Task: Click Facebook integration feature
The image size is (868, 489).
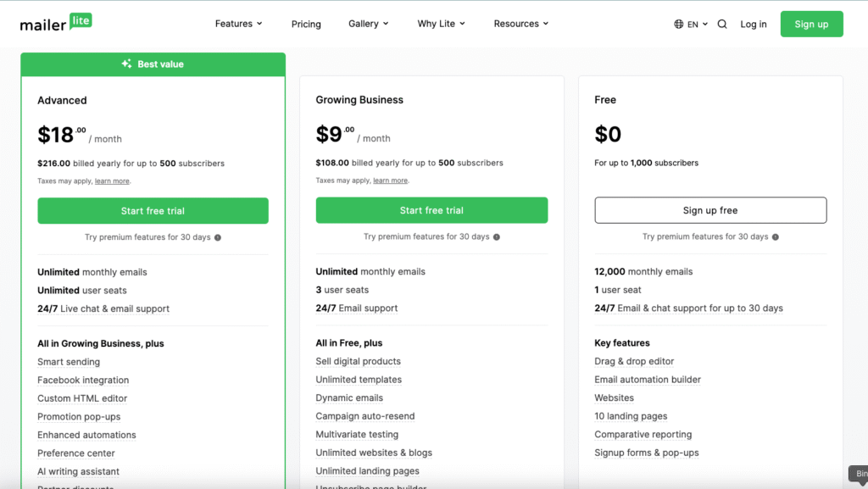Action: tap(83, 380)
